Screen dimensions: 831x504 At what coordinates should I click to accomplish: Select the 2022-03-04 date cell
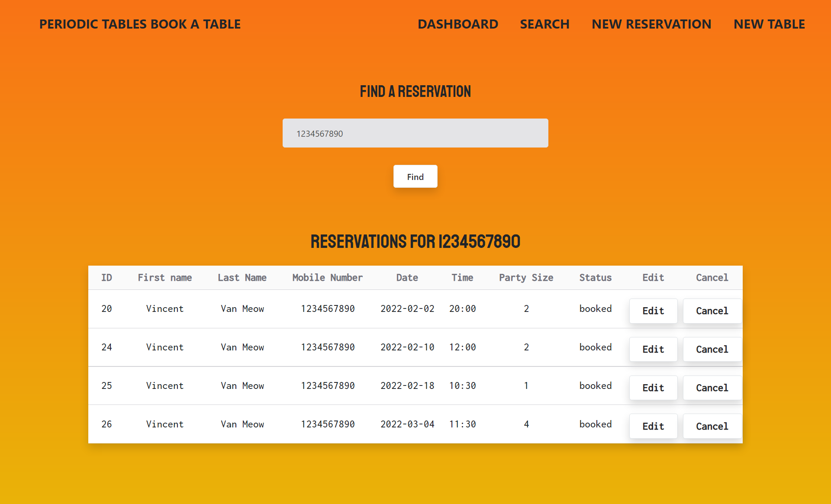click(x=407, y=424)
